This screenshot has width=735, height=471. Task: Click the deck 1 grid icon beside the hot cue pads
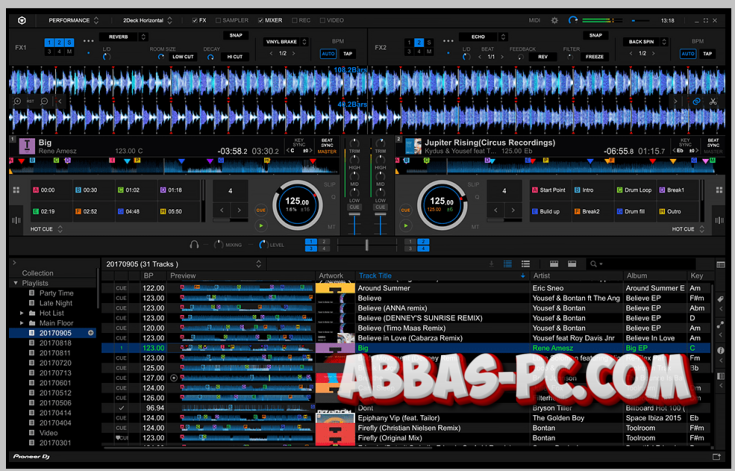16,190
